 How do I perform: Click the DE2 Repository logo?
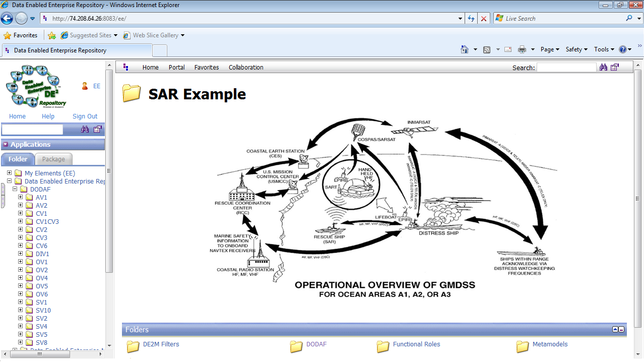tap(36, 86)
